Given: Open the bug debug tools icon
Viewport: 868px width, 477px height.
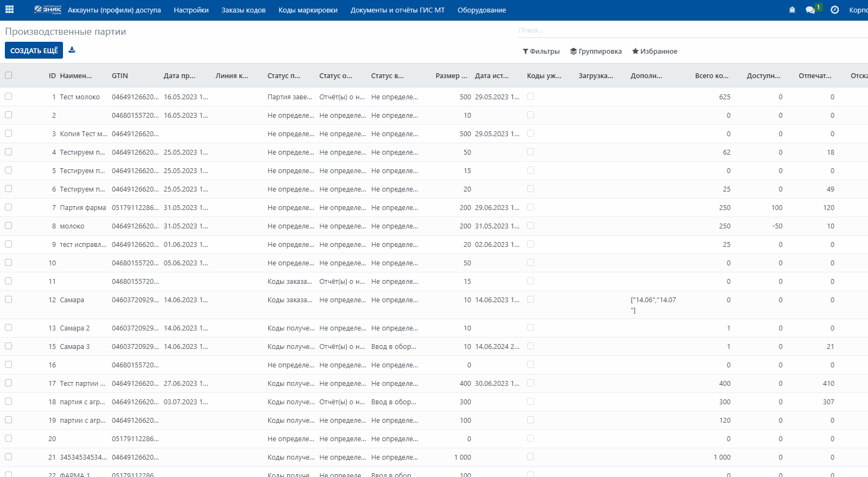Looking at the screenshot, I should click(792, 10).
